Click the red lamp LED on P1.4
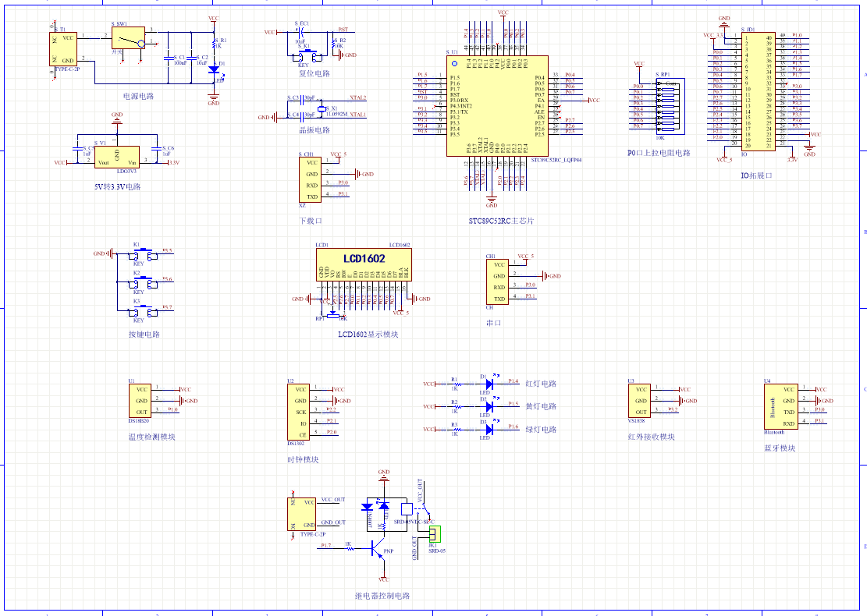867x616 pixels. [489, 384]
